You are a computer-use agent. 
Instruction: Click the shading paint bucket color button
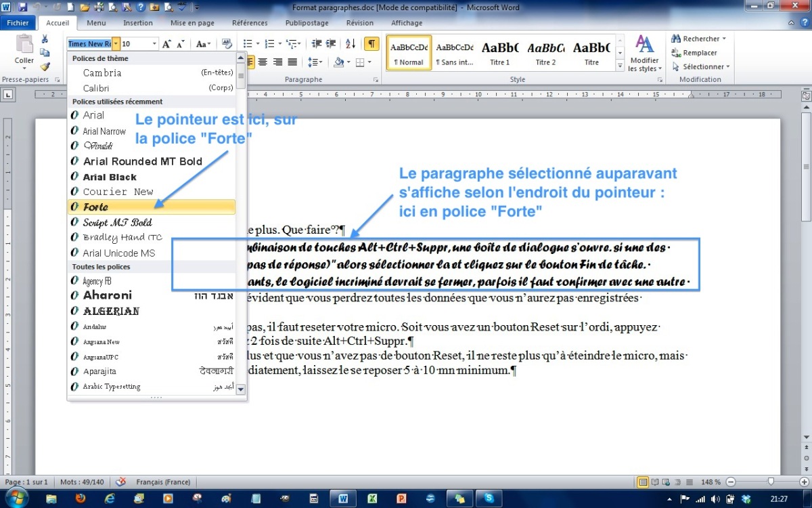click(339, 62)
